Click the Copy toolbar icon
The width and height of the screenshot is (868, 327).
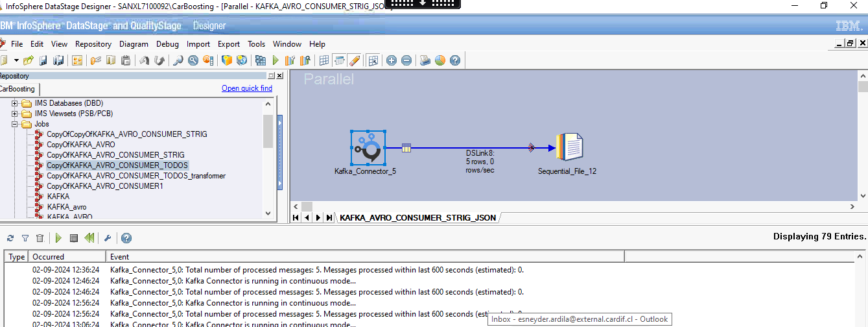[x=111, y=60]
